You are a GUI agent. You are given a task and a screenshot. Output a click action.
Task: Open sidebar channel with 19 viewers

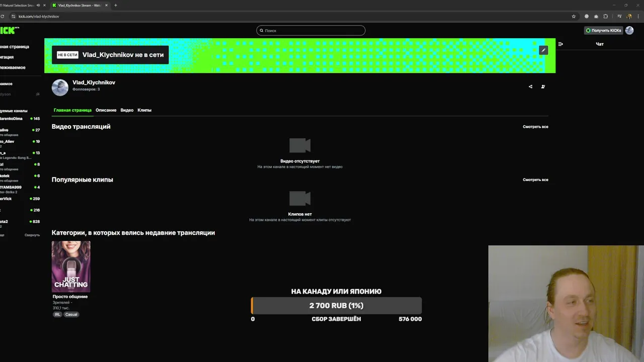coord(20,143)
